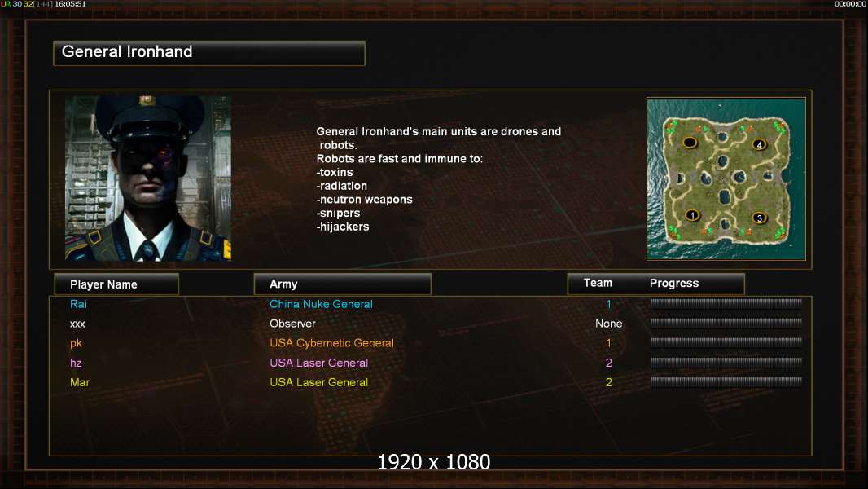Click Mar's team number 2

point(608,382)
